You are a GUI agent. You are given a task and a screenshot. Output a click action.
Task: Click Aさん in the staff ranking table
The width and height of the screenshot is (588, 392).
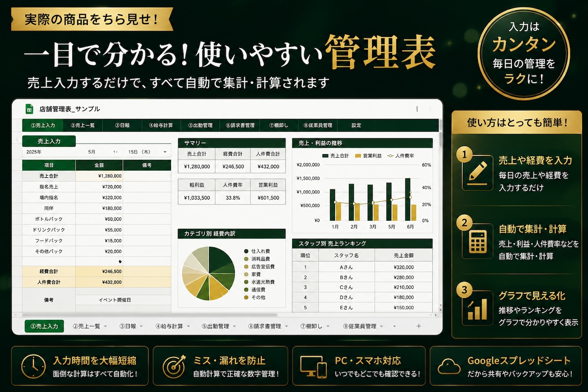tap(346, 267)
